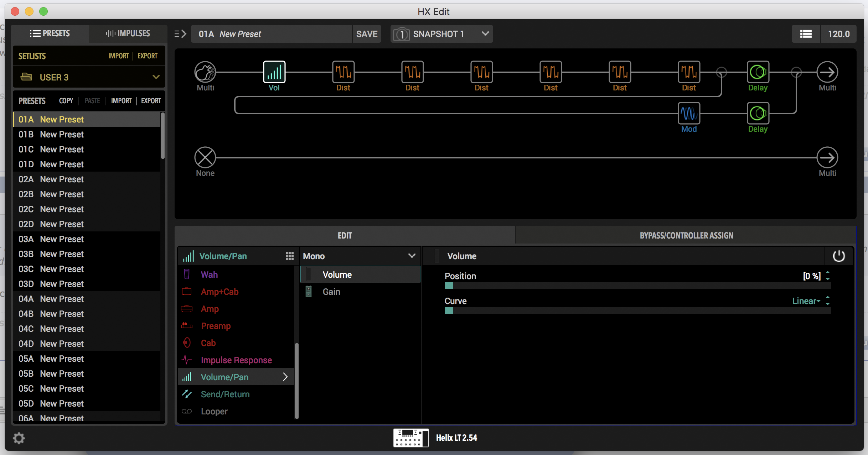Open the Mono/Stereo dropdown
The height and width of the screenshot is (455, 868).
tap(360, 256)
